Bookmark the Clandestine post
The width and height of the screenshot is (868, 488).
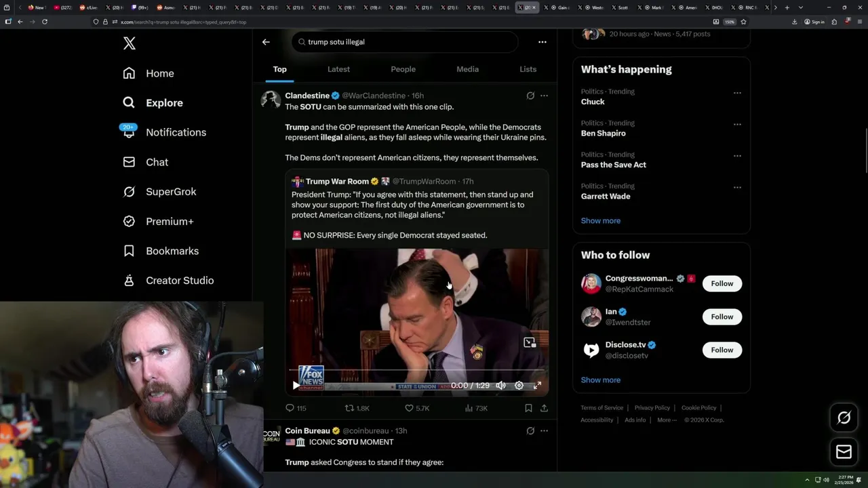point(528,408)
